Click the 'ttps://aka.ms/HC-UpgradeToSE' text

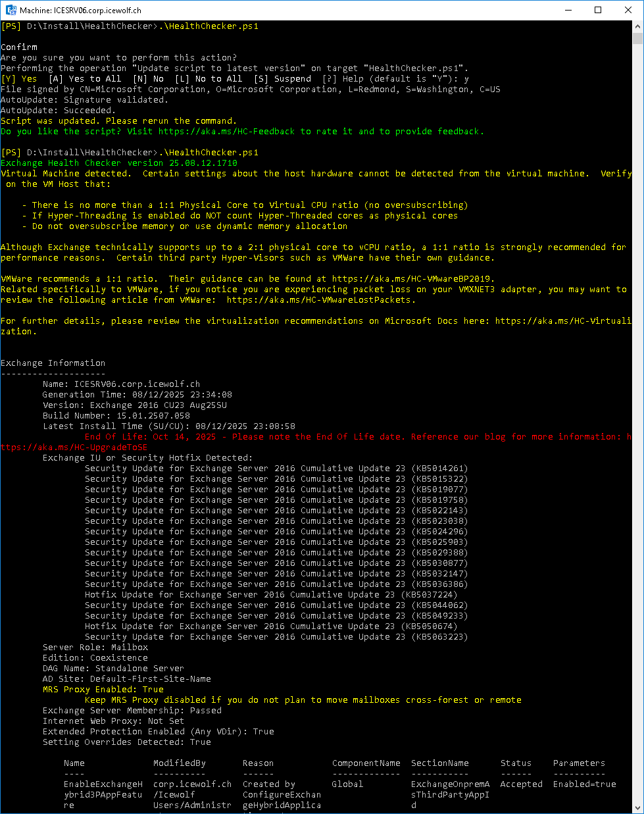pos(74,447)
